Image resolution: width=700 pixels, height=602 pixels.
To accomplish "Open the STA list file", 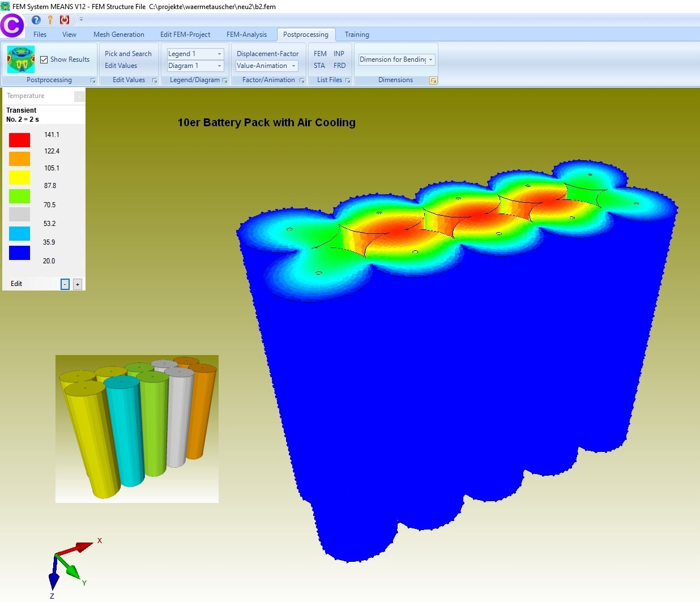I will click(319, 66).
